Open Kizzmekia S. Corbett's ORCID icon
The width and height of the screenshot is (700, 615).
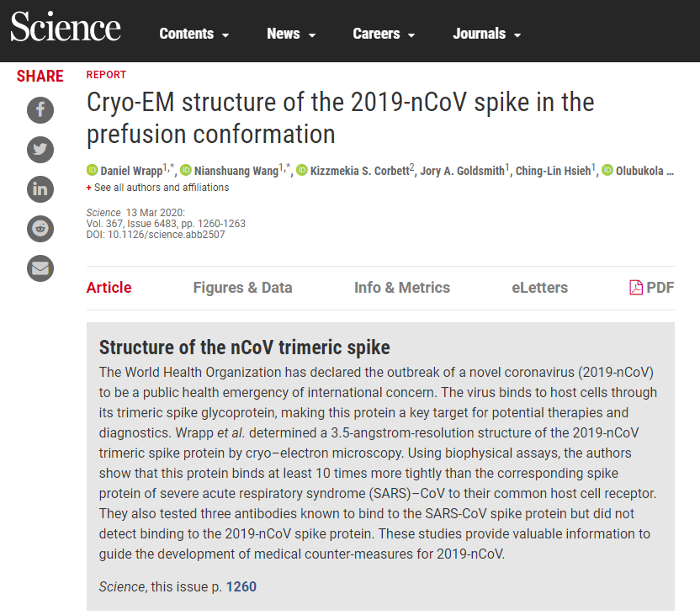coord(302,170)
